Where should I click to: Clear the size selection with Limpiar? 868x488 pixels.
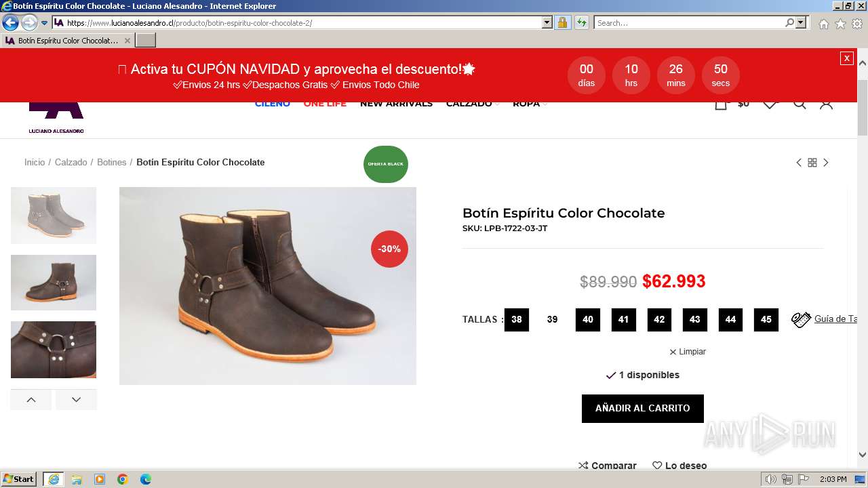688,352
